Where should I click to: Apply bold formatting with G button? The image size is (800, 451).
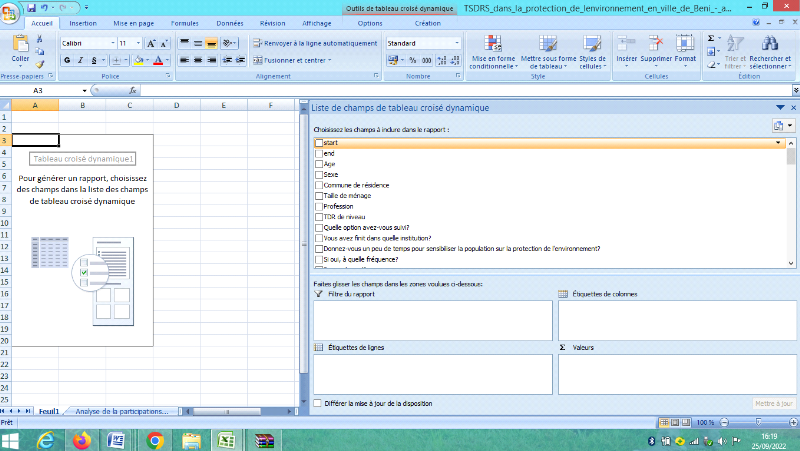pos(67,60)
